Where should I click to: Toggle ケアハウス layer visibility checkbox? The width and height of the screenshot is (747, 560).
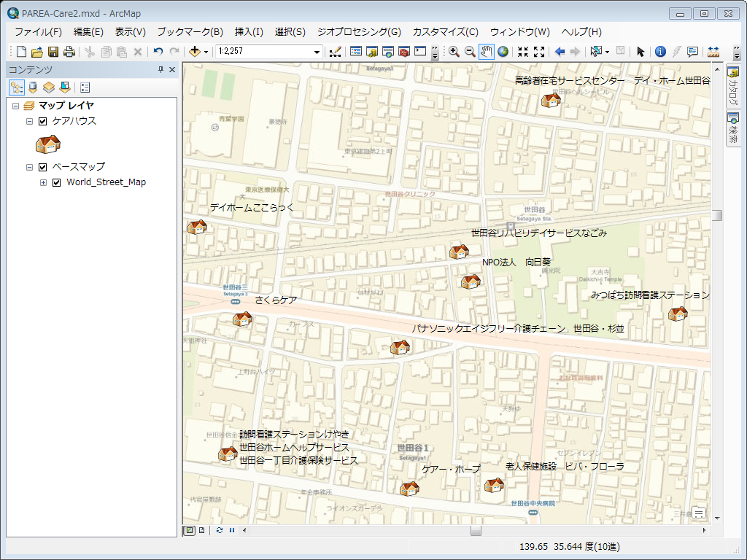pos(43,122)
